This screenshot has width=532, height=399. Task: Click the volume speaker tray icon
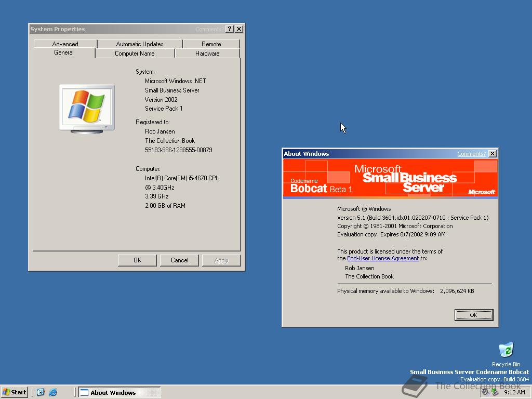pyautogui.click(x=486, y=392)
